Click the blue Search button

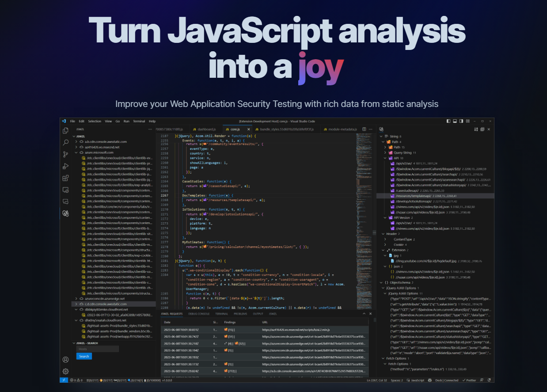84,356
